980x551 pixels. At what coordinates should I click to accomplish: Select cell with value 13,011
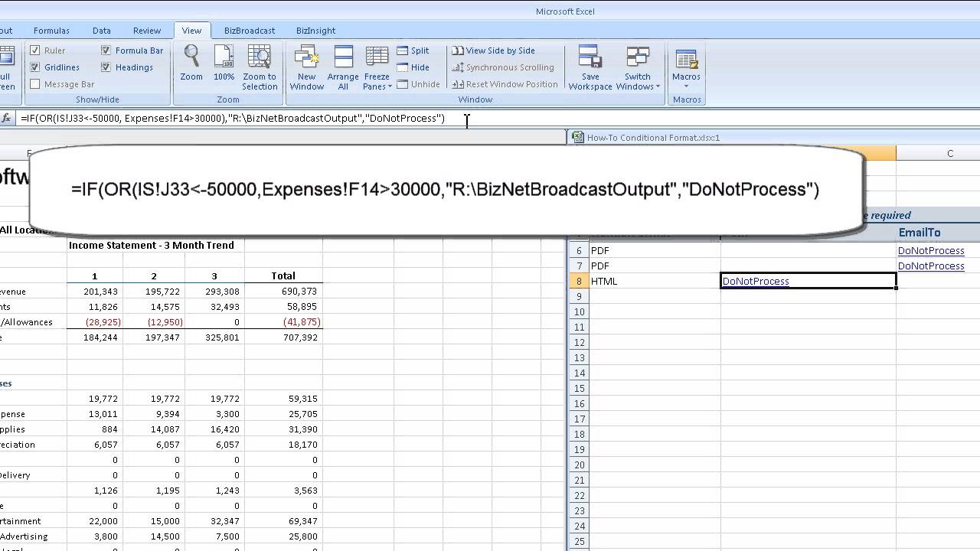pyautogui.click(x=96, y=413)
